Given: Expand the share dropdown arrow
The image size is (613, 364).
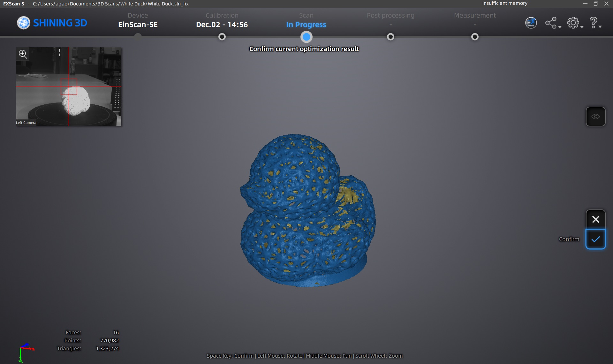Looking at the screenshot, I should pos(560,27).
